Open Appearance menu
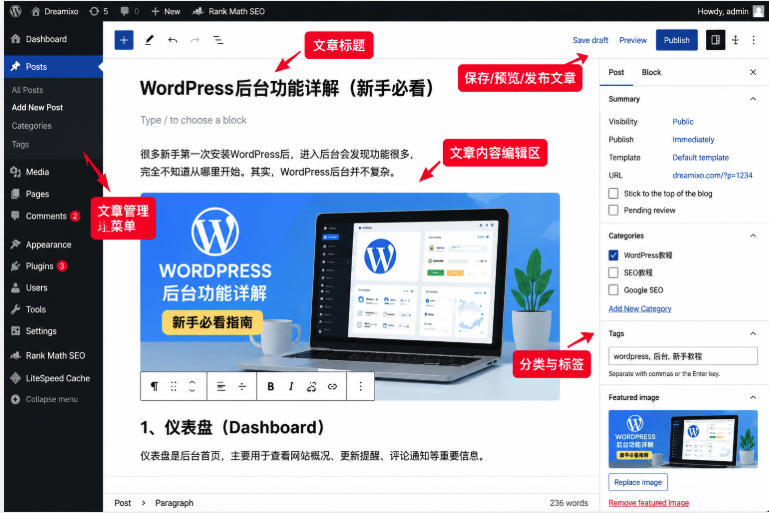769x513 pixels. coord(53,244)
